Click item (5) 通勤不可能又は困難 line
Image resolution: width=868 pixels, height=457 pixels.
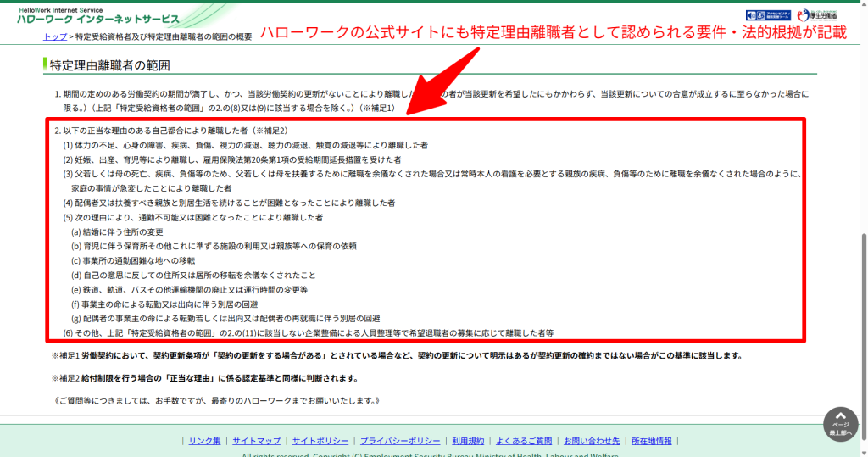(192, 218)
